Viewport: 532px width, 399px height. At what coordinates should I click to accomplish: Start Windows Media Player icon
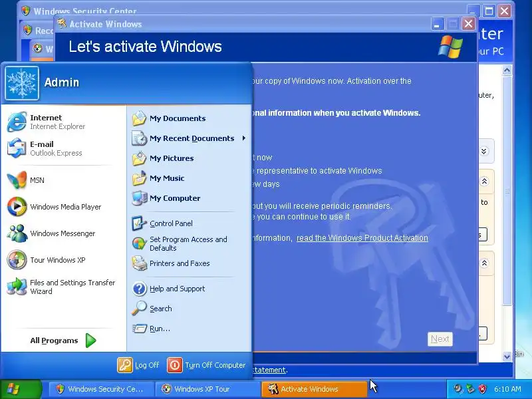[x=17, y=207]
